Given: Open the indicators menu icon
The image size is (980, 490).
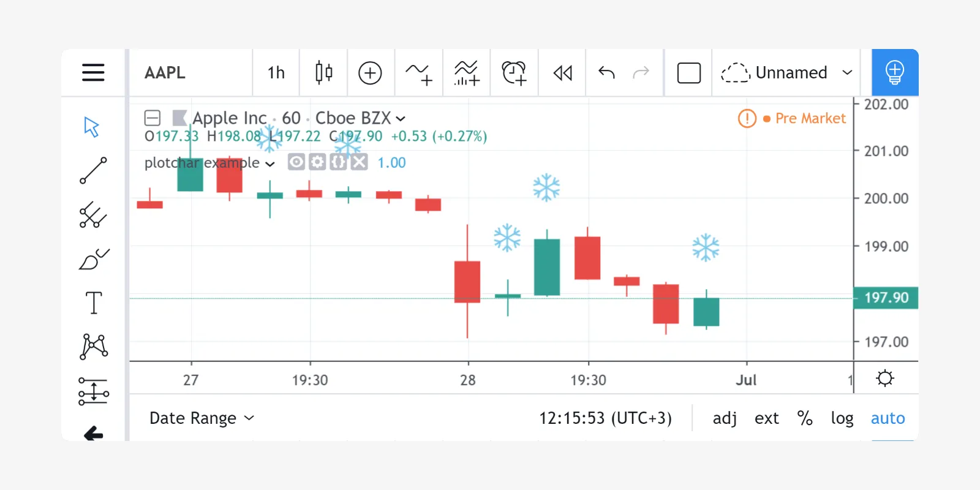Looking at the screenshot, I should pos(418,73).
